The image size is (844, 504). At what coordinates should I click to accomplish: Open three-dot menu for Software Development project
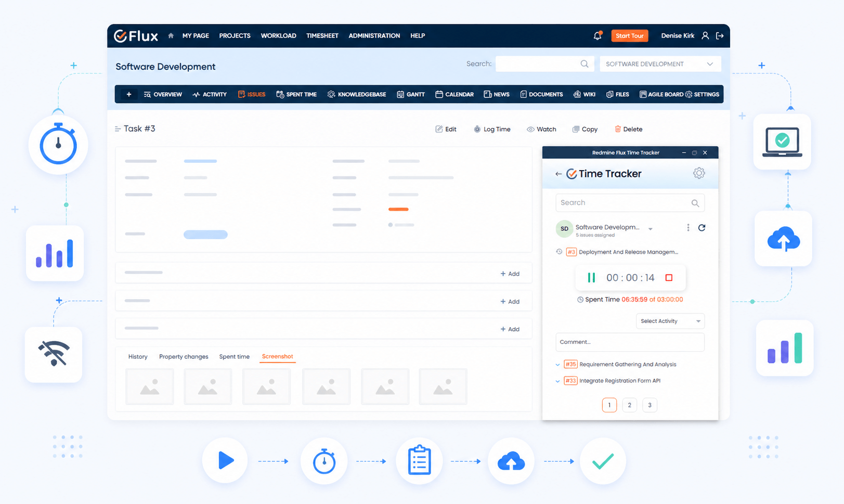coord(688,228)
